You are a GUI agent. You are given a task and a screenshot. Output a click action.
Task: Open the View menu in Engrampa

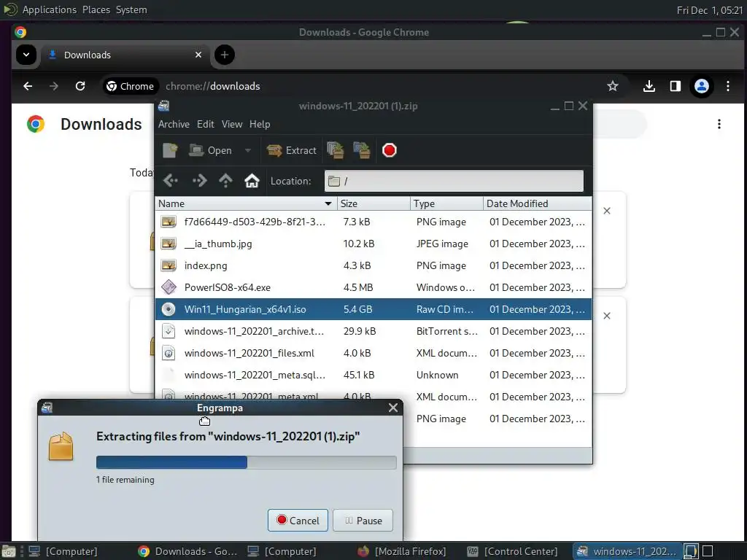pos(231,124)
